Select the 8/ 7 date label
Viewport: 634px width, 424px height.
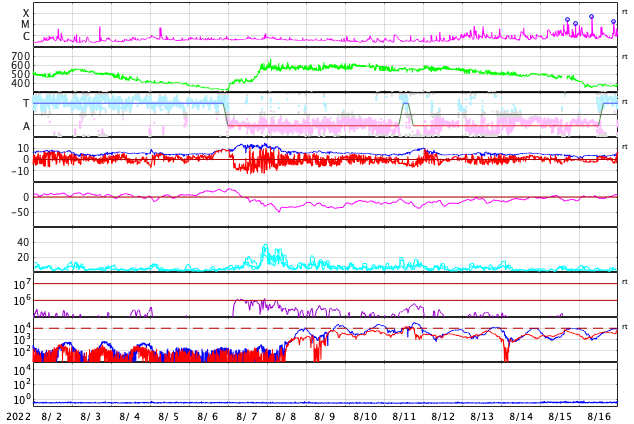click(x=247, y=417)
